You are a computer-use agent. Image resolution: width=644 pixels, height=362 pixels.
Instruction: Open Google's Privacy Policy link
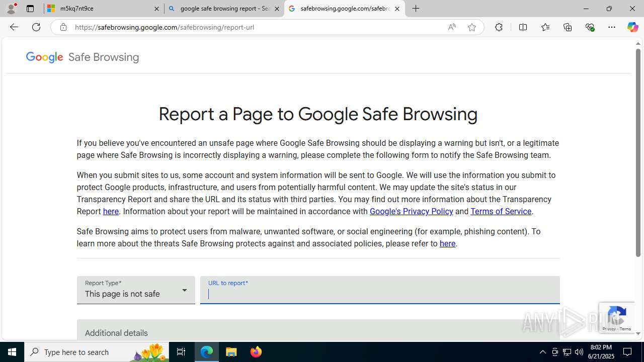point(411,212)
